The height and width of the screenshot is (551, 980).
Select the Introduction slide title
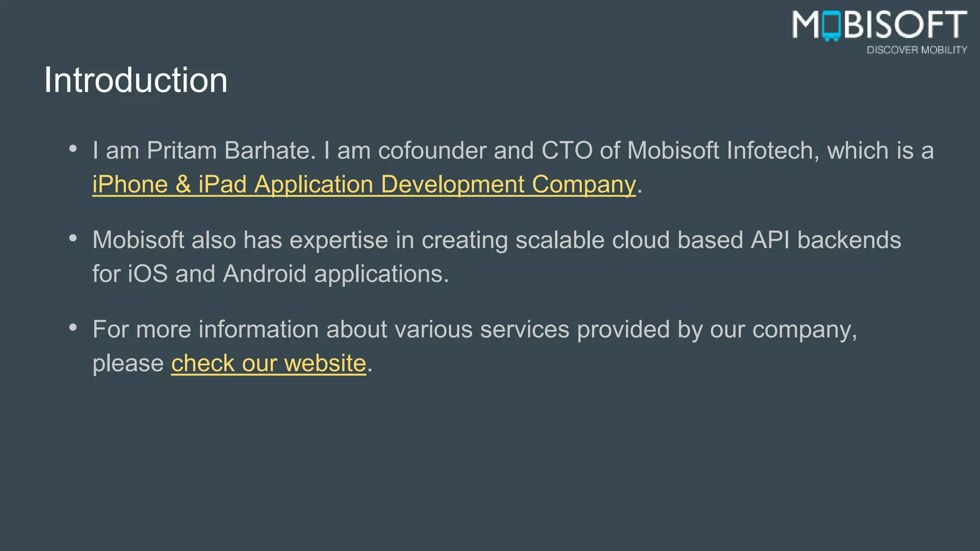point(136,80)
